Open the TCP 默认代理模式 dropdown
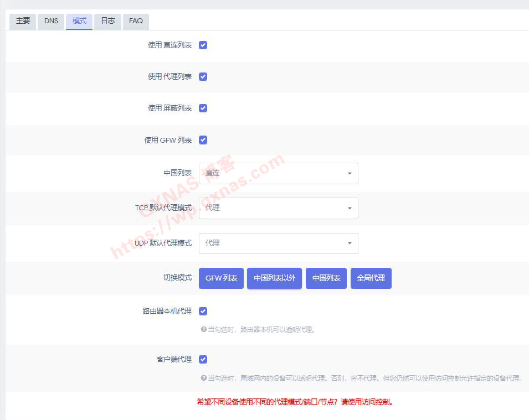This screenshot has width=529, height=420. pos(278,208)
